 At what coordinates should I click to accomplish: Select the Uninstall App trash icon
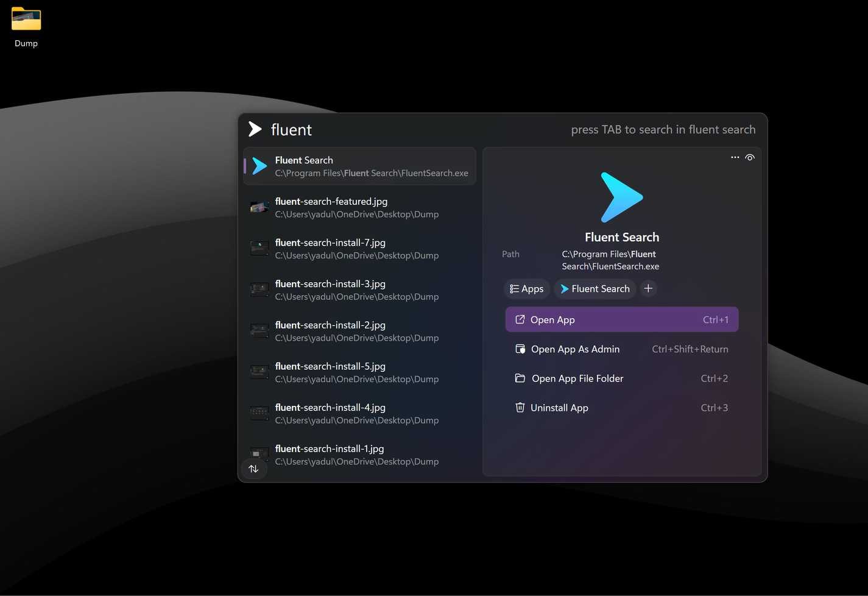tap(520, 407)
